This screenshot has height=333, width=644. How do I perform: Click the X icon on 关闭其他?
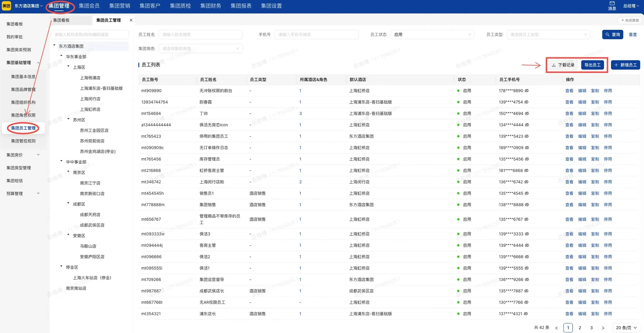pos(622,20)
